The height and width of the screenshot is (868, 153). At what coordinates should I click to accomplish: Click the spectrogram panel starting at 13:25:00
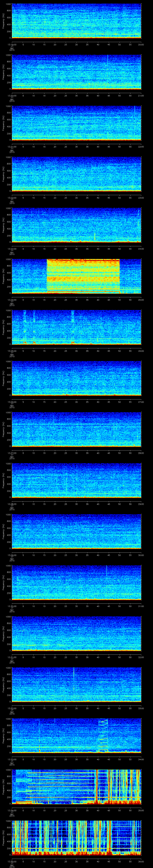point(76,327)
